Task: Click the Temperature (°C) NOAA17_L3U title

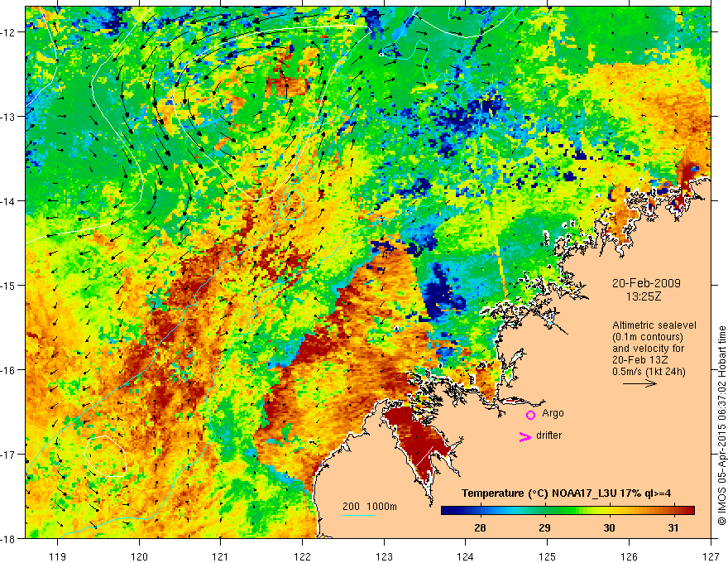Action: click(566, 493)
